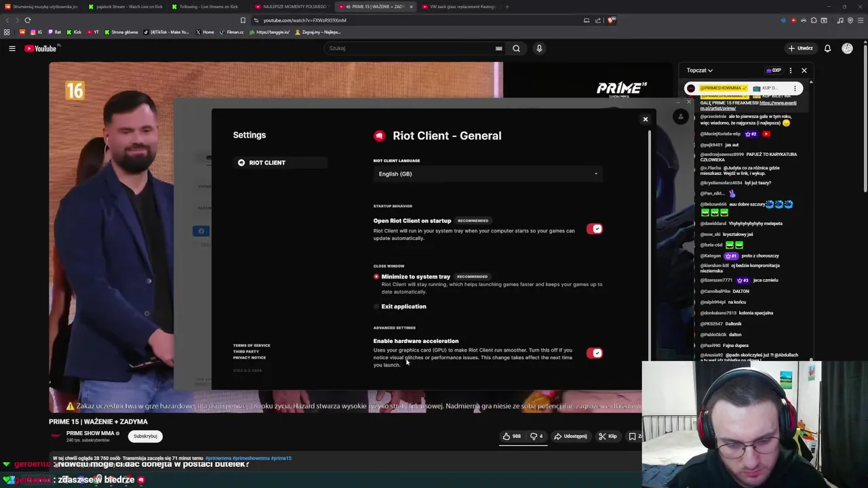Expand the Topczat chat mode dropdown
This screenshot has height=488, width=868.
coord(699,70)
